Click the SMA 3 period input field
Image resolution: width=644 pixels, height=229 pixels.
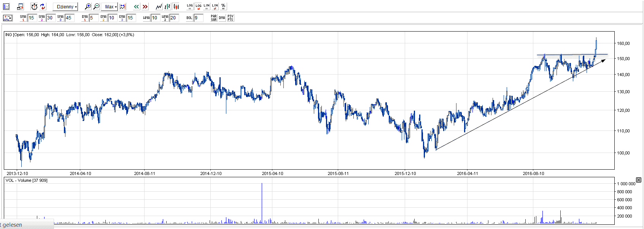[x=69, y=18]
